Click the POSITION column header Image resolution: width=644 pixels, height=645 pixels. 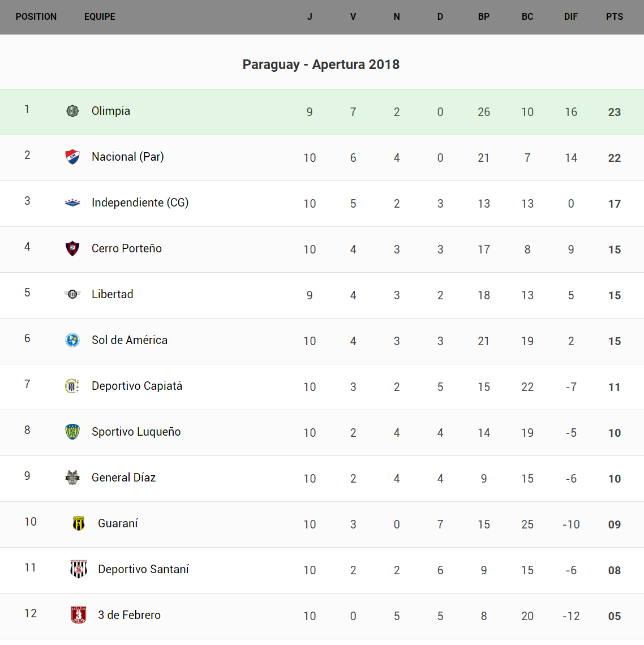tap(36, 17)
